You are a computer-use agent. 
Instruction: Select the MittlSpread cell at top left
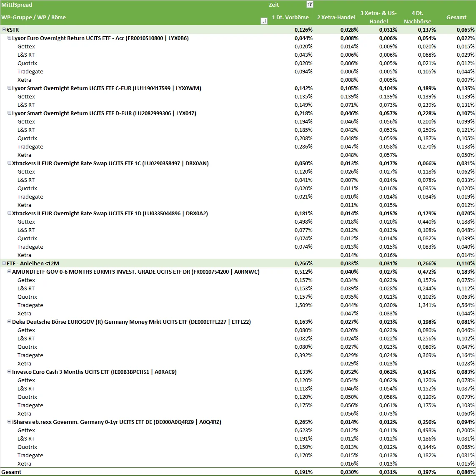tap(17, 5)
